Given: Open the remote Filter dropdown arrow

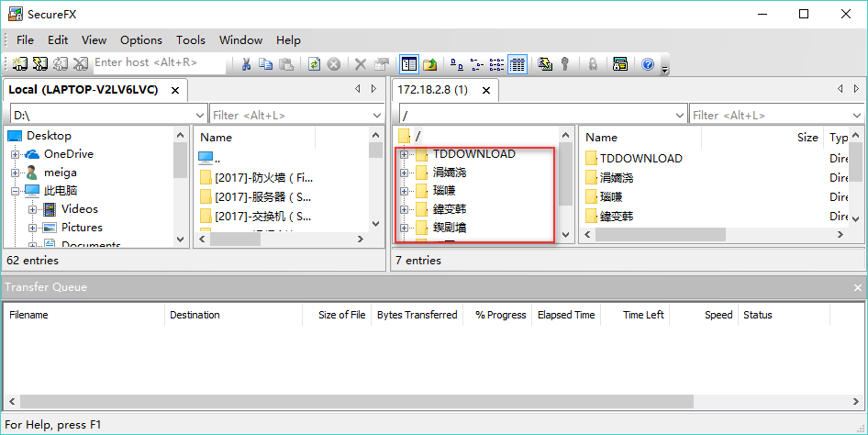Looking at the screenshot, I should tap(857, 116).
